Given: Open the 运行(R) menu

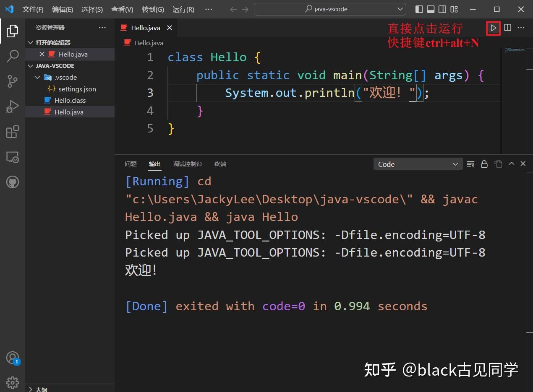Looking at the screenshot, I should 183,9.
